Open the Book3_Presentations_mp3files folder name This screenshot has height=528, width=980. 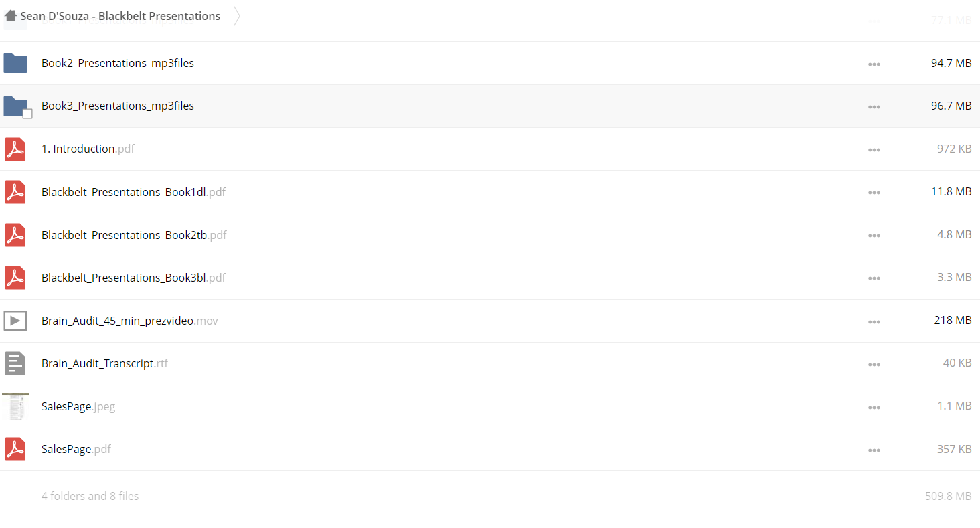(x=118, y=106)
